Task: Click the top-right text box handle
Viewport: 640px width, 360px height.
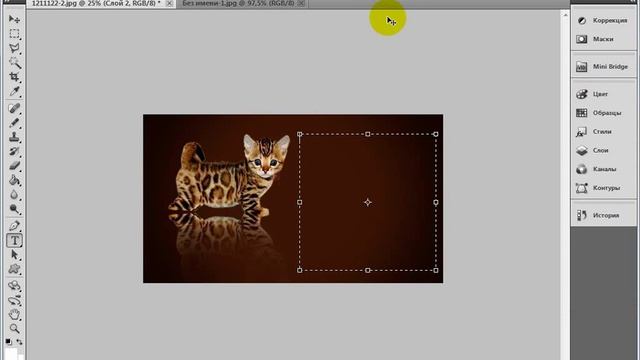Action: 436,134
